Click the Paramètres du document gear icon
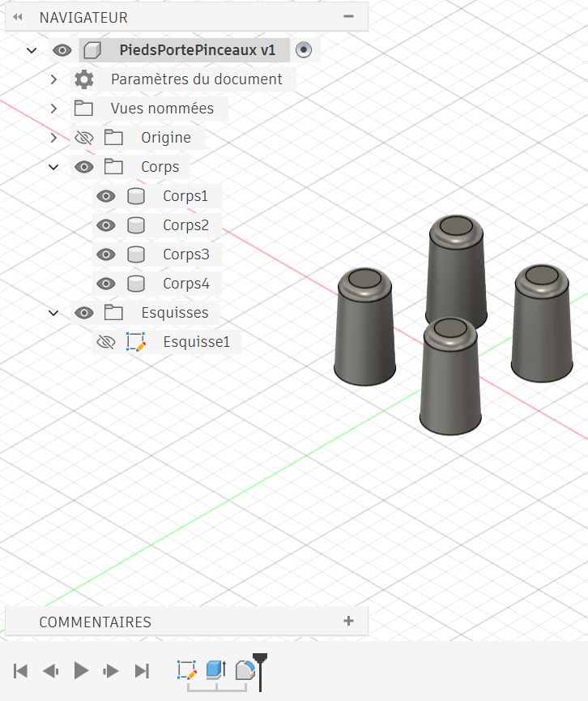 pyautogui.click(x=83, y=79)
